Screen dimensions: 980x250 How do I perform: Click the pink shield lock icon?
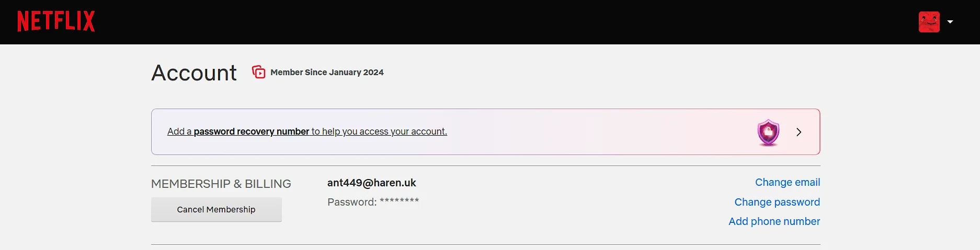coord(768,132)
